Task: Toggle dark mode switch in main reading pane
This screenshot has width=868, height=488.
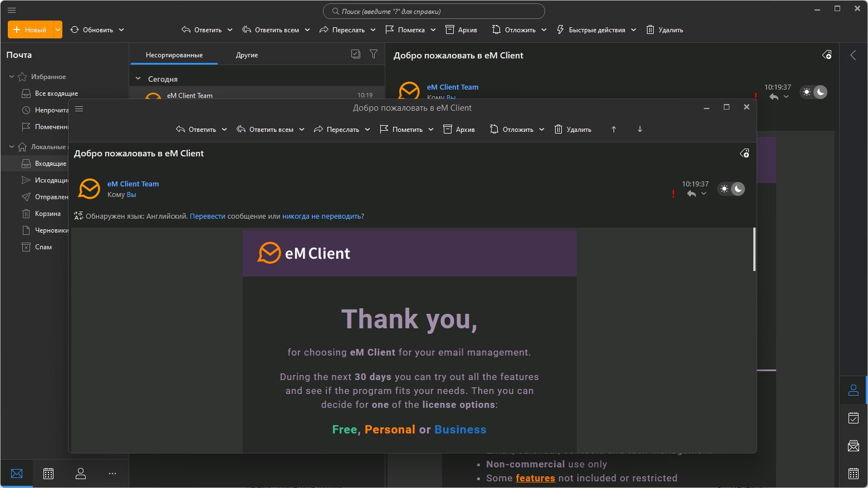Action: pyautogui.click(x=814, y=92)
